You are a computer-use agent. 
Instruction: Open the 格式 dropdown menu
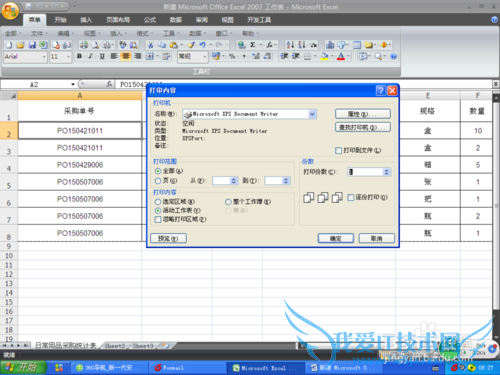click(145, 33)
